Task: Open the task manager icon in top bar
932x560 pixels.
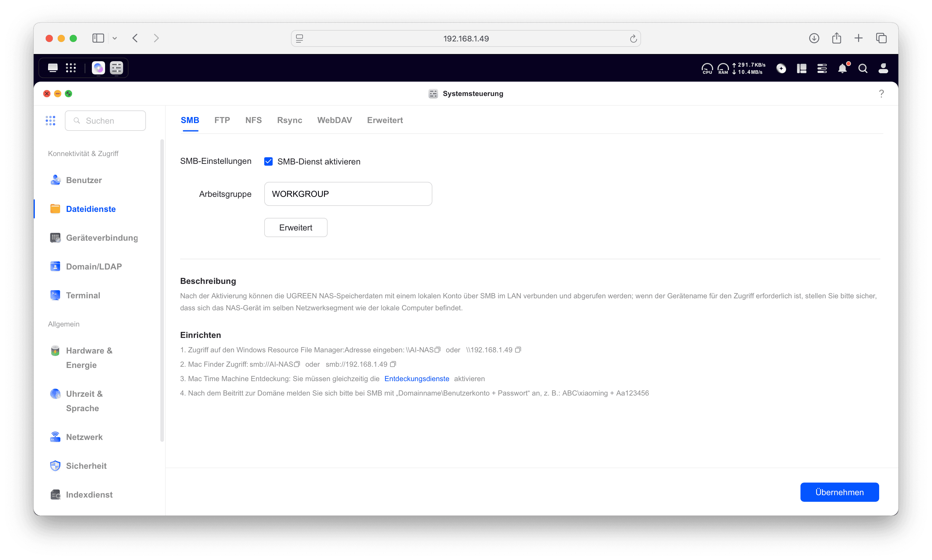Action: pyautogui.click(x=822, y=68)
